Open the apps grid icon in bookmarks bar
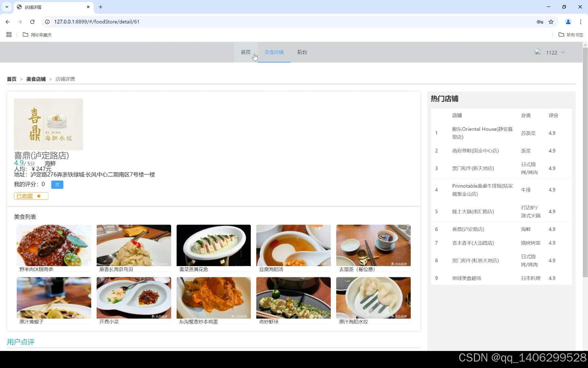588x368 pixels. (9, 35)
